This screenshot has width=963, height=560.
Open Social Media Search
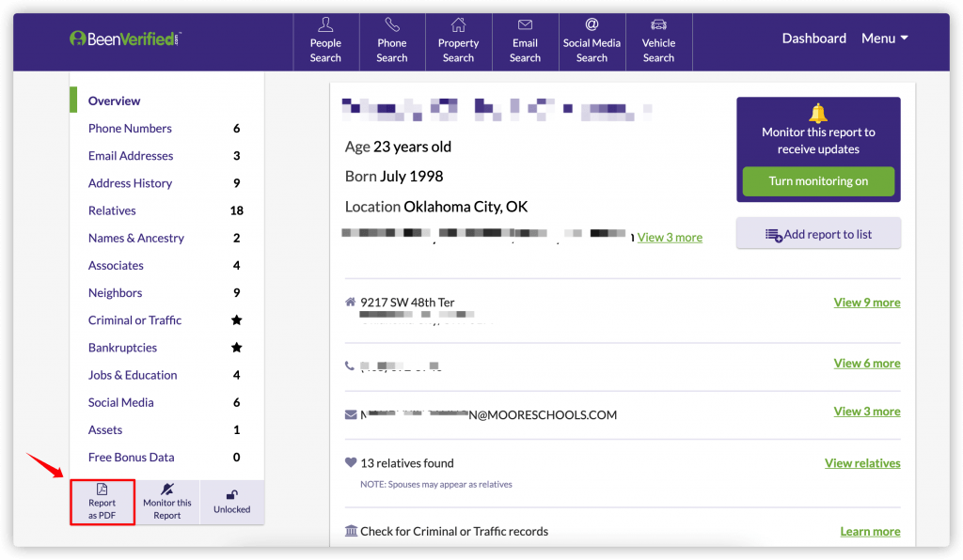coord(592,40)
